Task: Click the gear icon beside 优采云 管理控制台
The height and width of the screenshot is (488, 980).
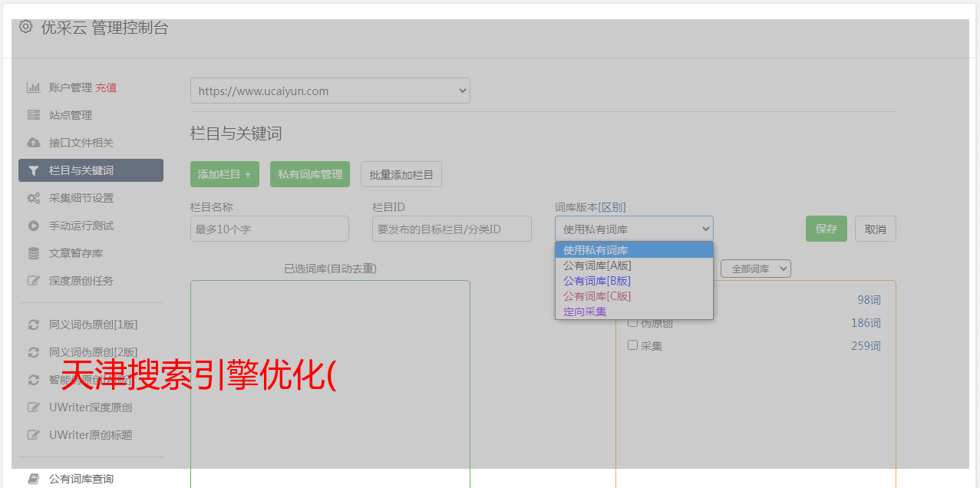Action: [x=25, y=27]
